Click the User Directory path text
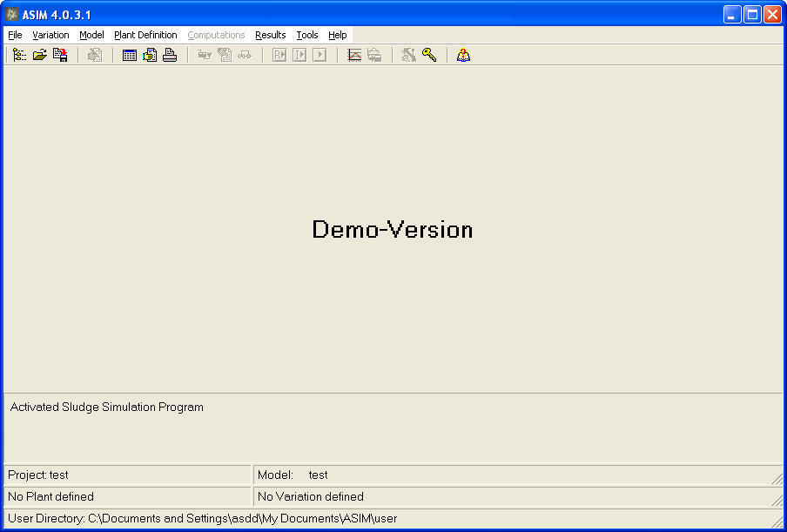The height and width of the screenshot is (532, 787). click(203, 518)
